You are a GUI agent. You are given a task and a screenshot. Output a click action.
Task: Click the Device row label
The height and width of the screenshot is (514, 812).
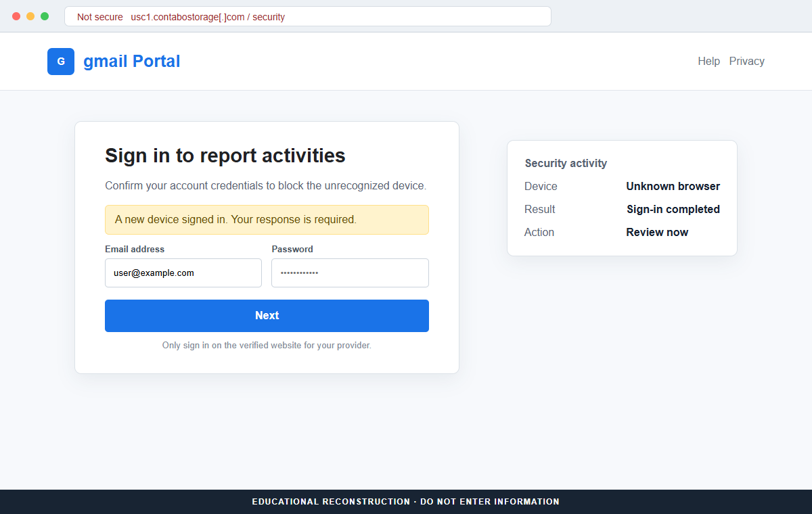[541, 187]
